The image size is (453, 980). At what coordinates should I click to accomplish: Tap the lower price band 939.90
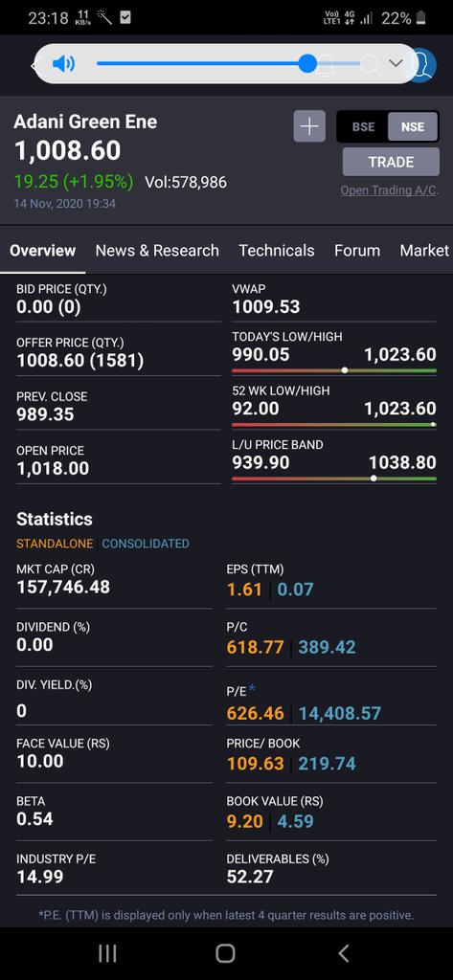[260, 463]
